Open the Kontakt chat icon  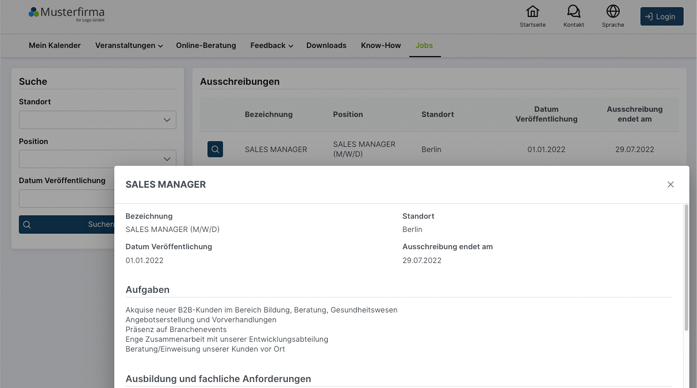(573, 16)
